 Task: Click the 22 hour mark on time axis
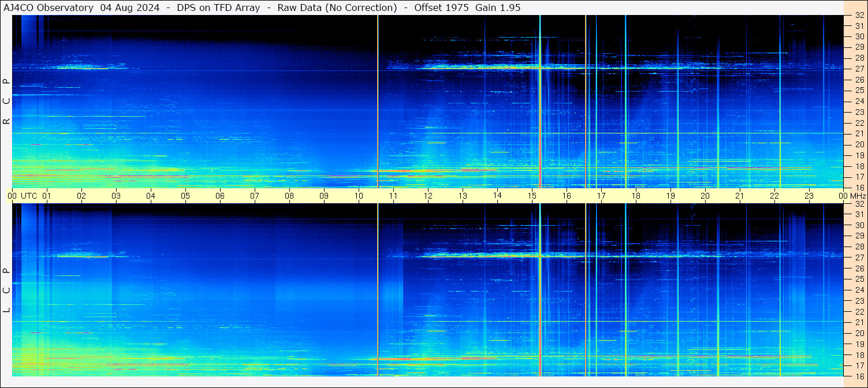coord(774,196)
